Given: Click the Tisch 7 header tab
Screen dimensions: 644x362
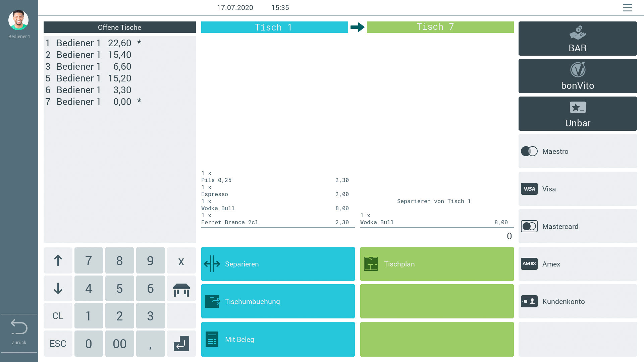Looking at the screenshot, I should pos(440,27).
